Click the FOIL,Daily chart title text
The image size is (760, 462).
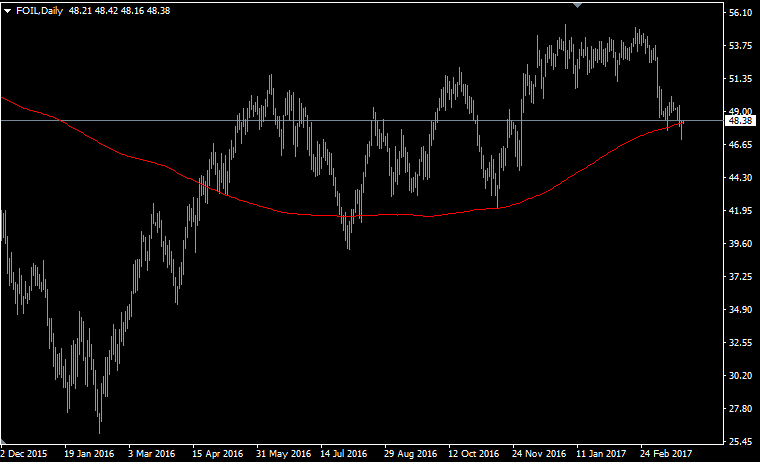[39, 11]
